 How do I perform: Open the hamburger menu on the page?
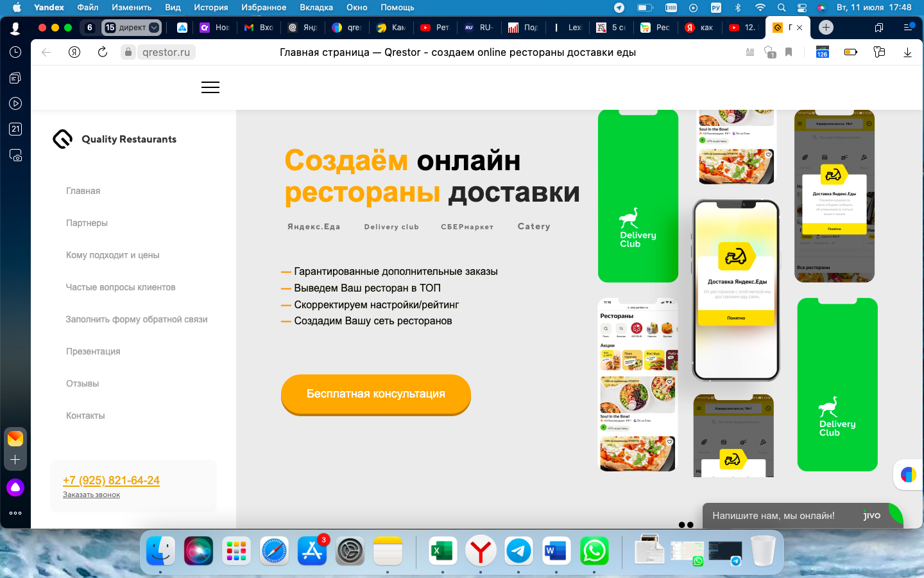[x=210, y=87]
